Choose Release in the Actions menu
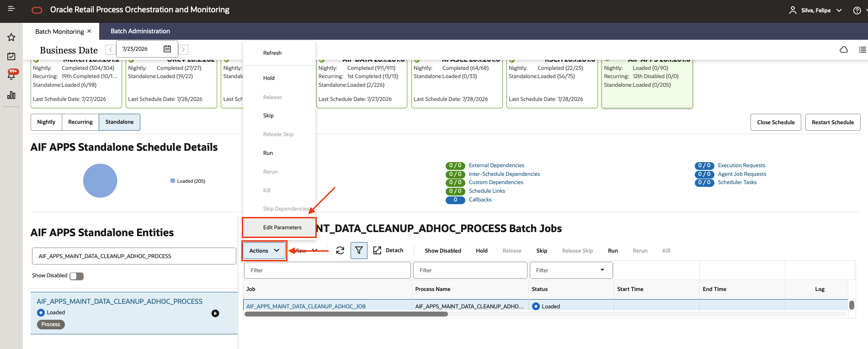This screenshot has width=868, height=349. (x=272, y=97)
